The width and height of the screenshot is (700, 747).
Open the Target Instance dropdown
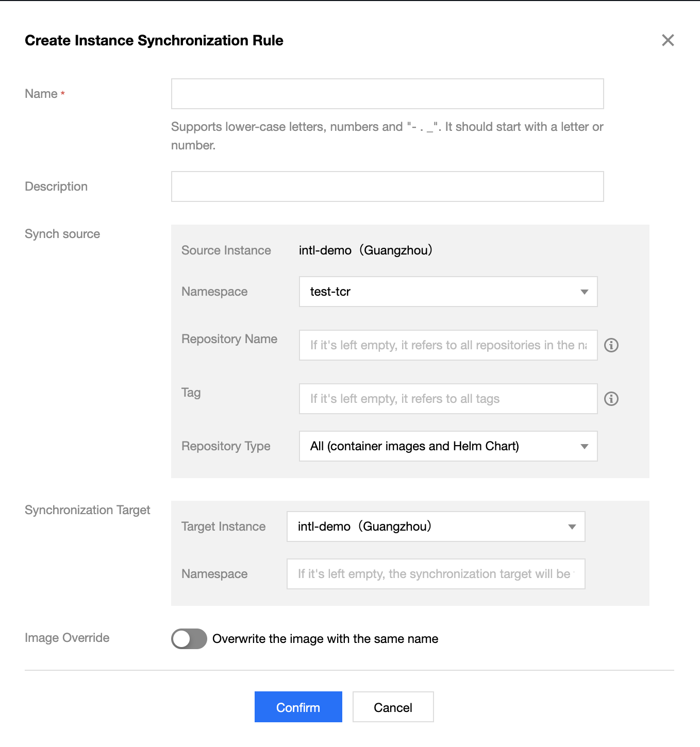pyautogui.click(x=428, y=527)
